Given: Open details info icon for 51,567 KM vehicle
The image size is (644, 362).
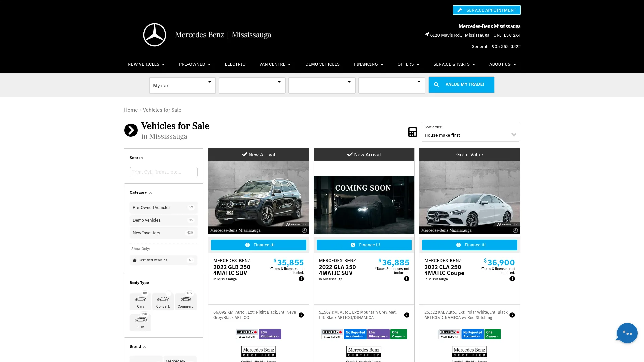Looking at the screenshot, I should 407,315.
